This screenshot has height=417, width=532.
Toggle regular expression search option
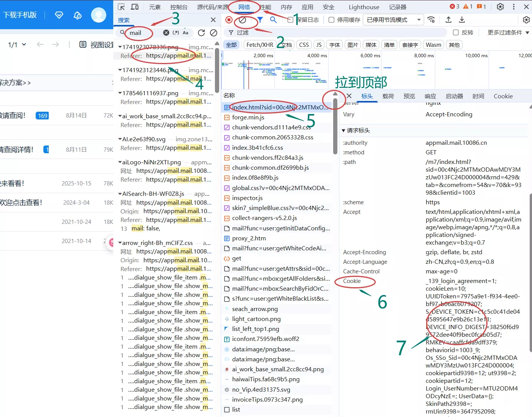176,33
